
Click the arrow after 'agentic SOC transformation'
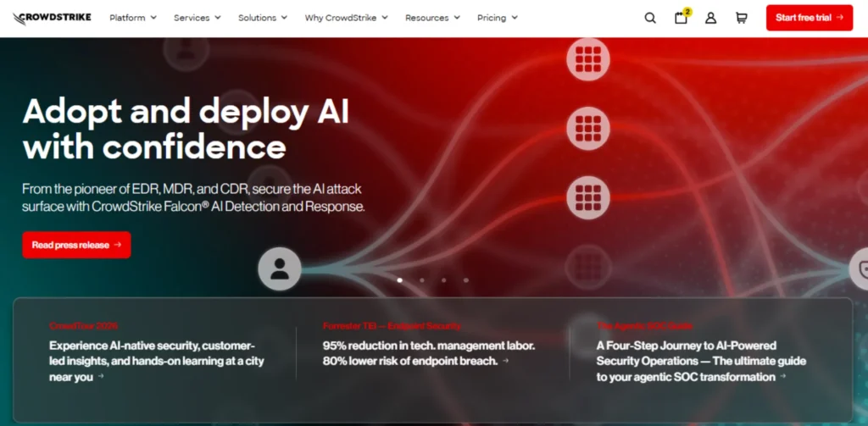[782, 376]
